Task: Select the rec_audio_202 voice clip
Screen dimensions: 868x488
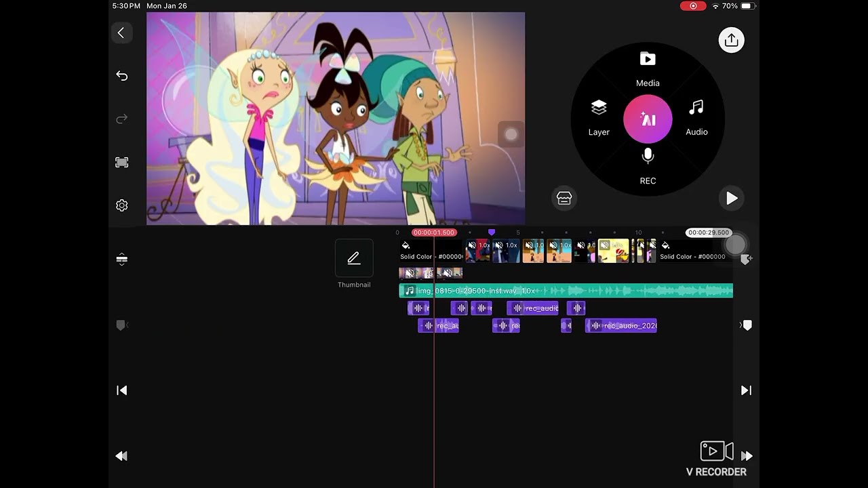Action: click(x=621, y=326)
